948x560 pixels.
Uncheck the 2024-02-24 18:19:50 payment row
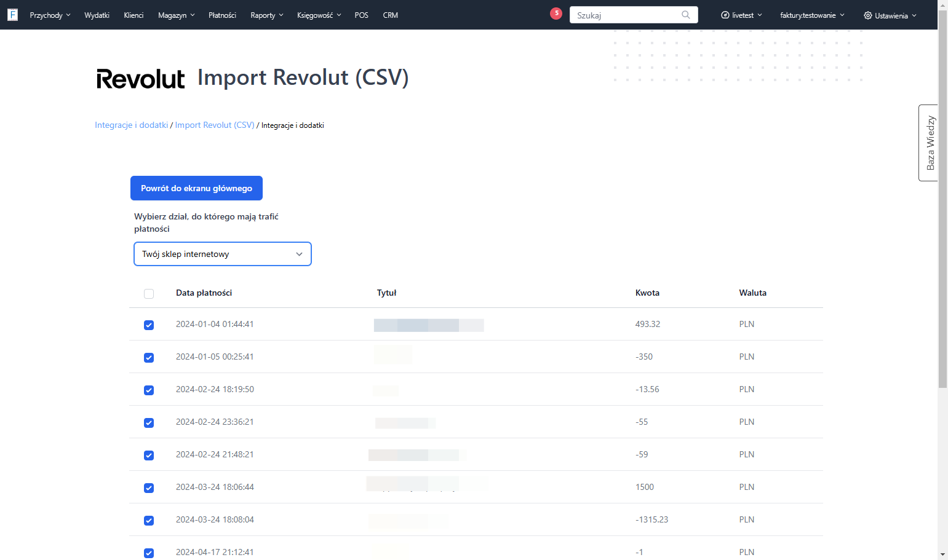[149, 390]
